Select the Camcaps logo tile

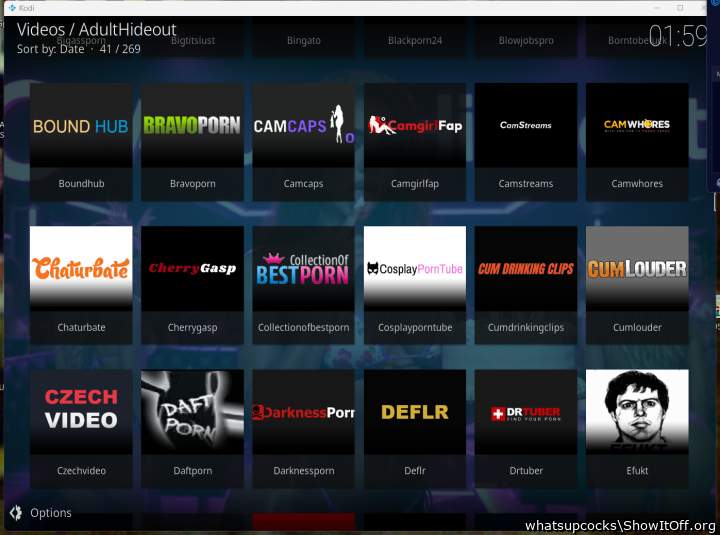click(x=304, y=125)
